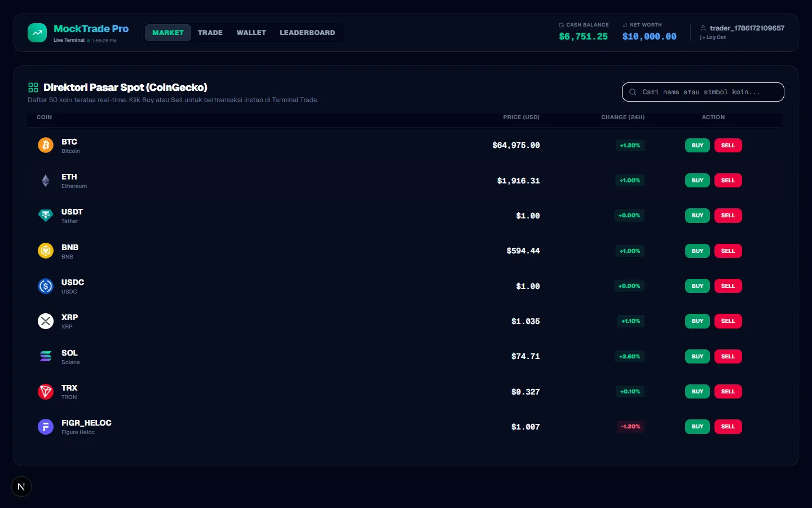Buy XRP from the market list
812x508 pixels.
698,321
